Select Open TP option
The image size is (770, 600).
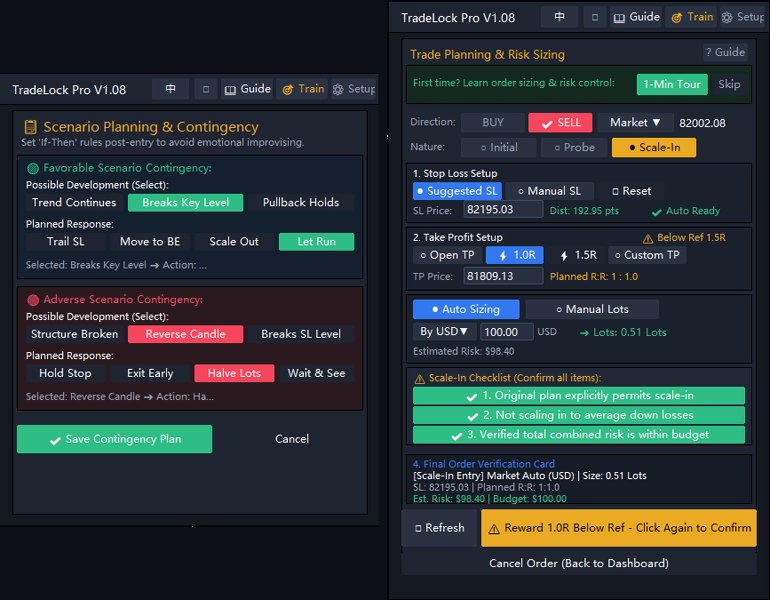[x=447, y=255]
